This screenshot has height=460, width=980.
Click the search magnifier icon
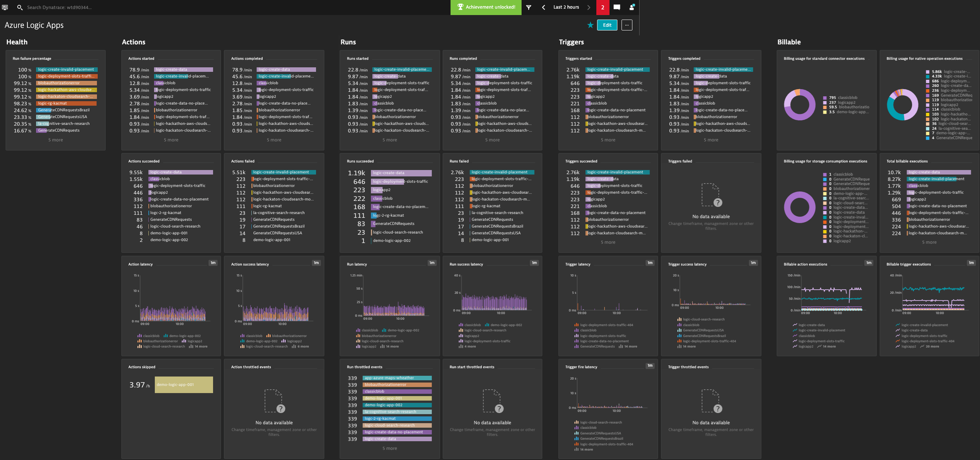click(20, 7)
